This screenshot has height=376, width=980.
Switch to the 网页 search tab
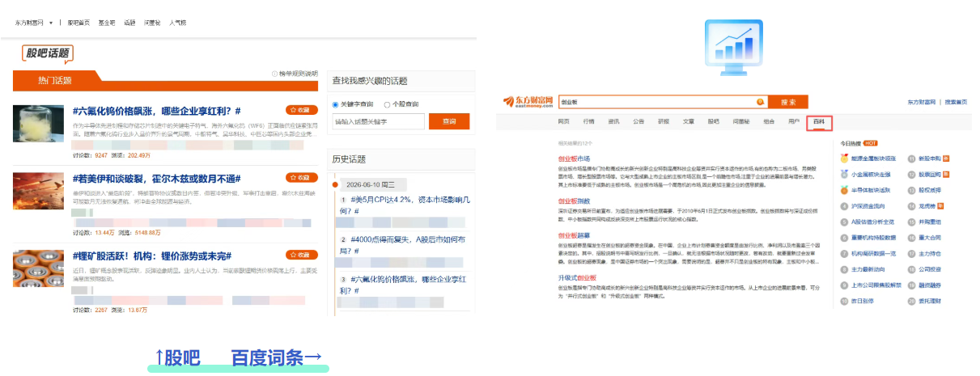click(563, 121)
